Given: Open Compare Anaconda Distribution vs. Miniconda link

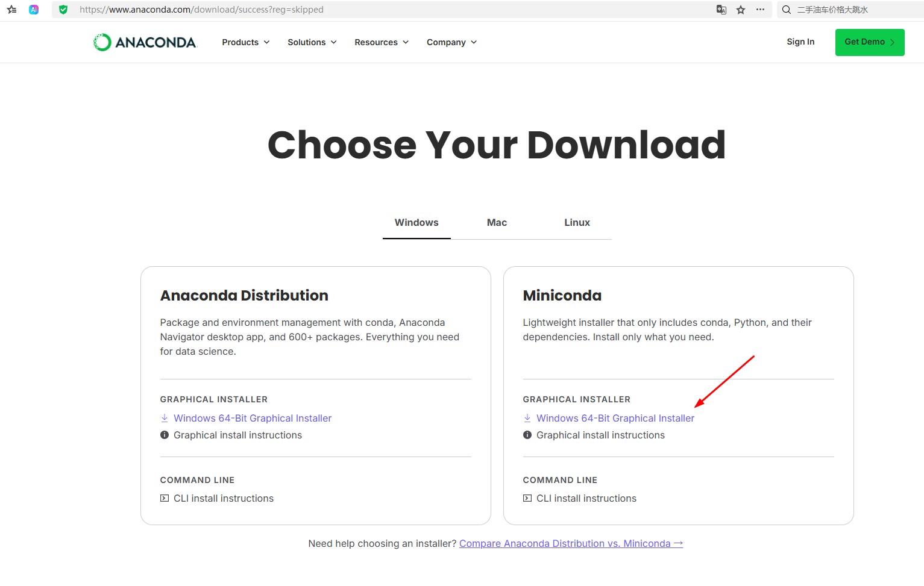Looking at the screenshot, I should (571, 543).
